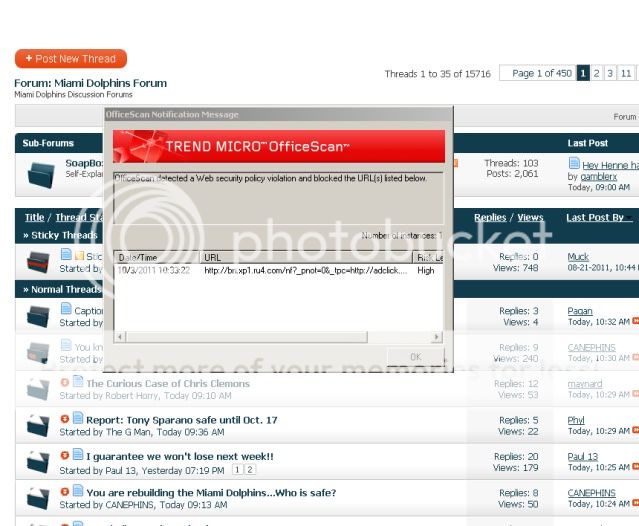Click the Hey Henne post document icon

(x=574, y=163)
